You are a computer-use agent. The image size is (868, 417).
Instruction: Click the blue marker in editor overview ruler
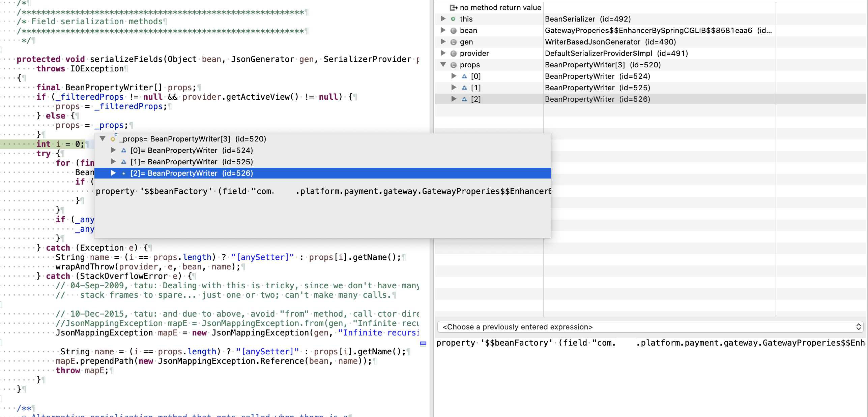click(x=423, y=344)
